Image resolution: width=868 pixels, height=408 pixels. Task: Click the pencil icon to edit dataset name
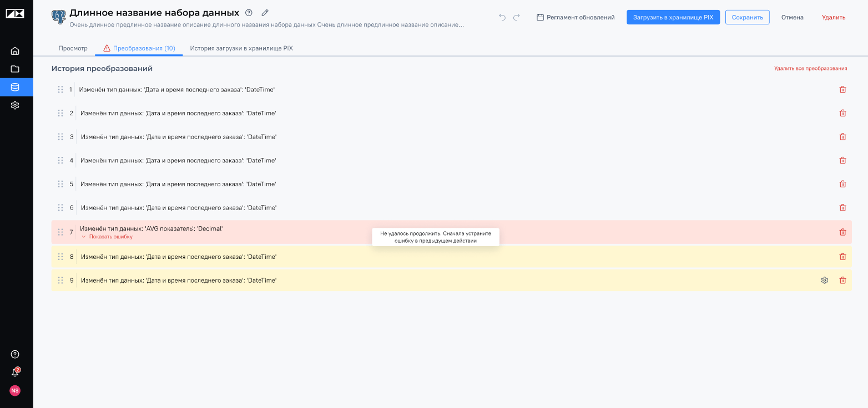[x=265, y=13]
